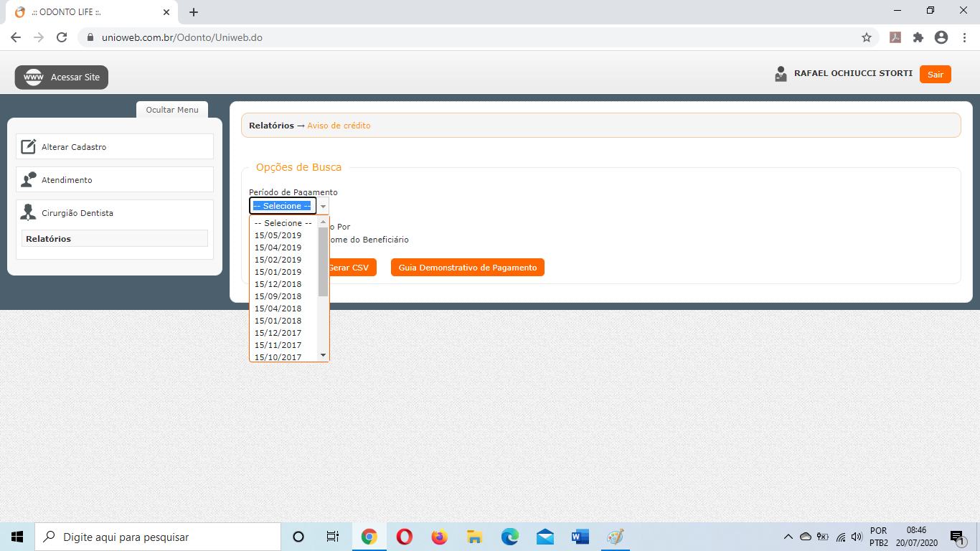Open Microsoft Edge from the taskbar

[x=509, y=537]
